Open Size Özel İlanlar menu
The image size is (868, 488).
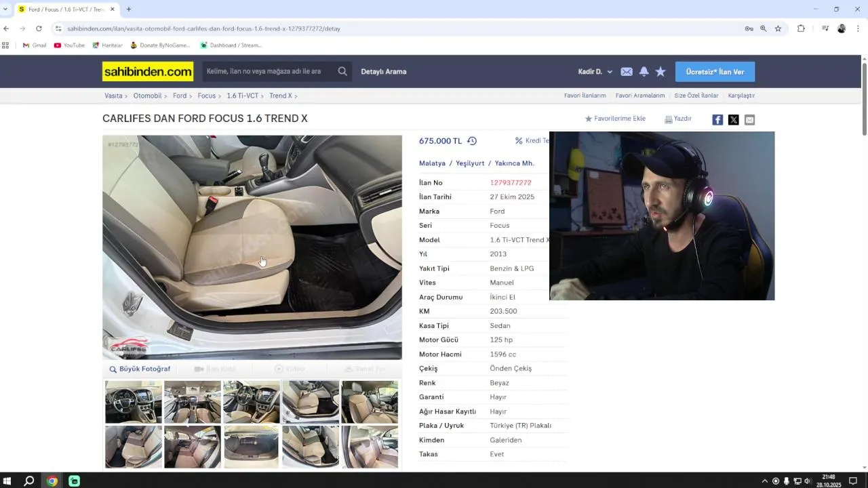[696, 96]
